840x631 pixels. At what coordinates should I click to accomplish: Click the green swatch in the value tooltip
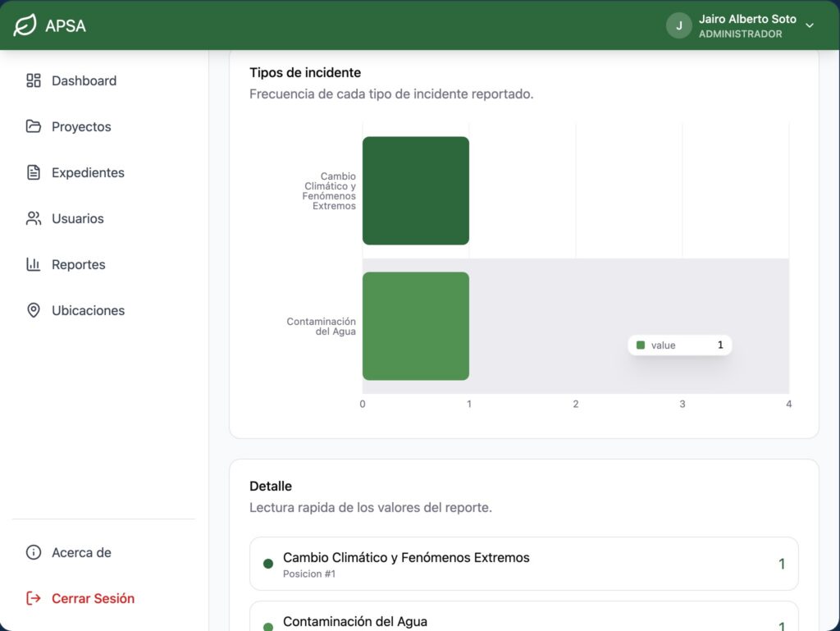[x=641, y=345]
